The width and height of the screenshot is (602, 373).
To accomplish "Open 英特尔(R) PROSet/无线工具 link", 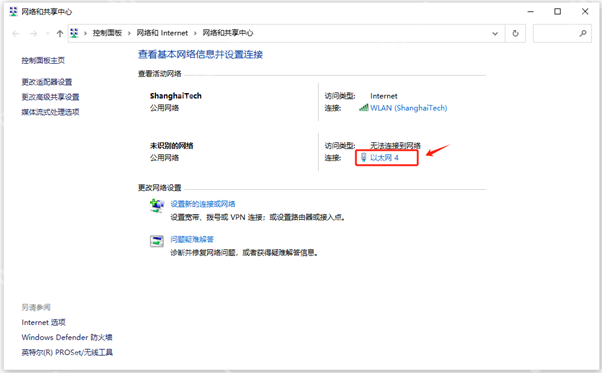I will tap(67, 353).
